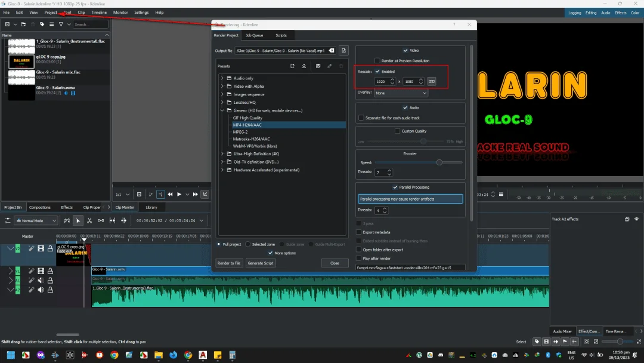Expand the Video with Alpha preset folder

pyautogui.click(x=222, y=87)
